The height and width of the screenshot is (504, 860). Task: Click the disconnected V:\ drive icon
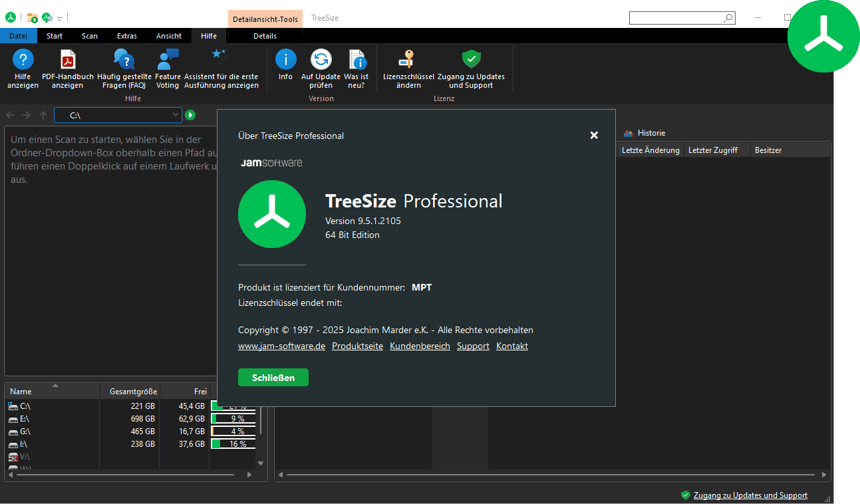(13, 457)
